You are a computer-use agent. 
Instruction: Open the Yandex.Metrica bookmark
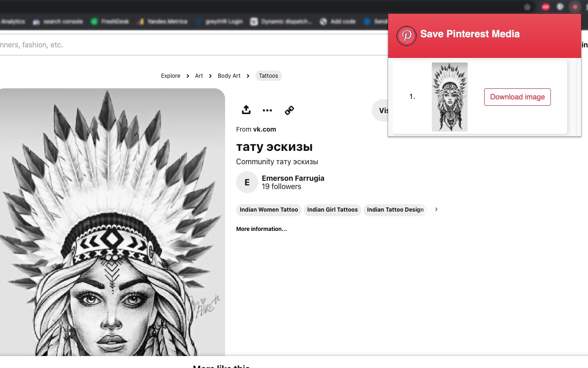[166, 22]
